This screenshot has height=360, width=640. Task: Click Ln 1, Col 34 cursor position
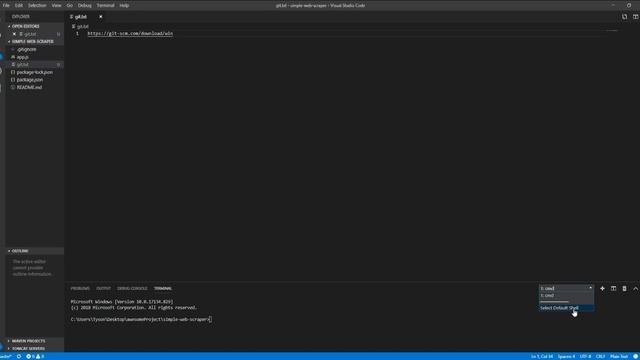point(542,356)
